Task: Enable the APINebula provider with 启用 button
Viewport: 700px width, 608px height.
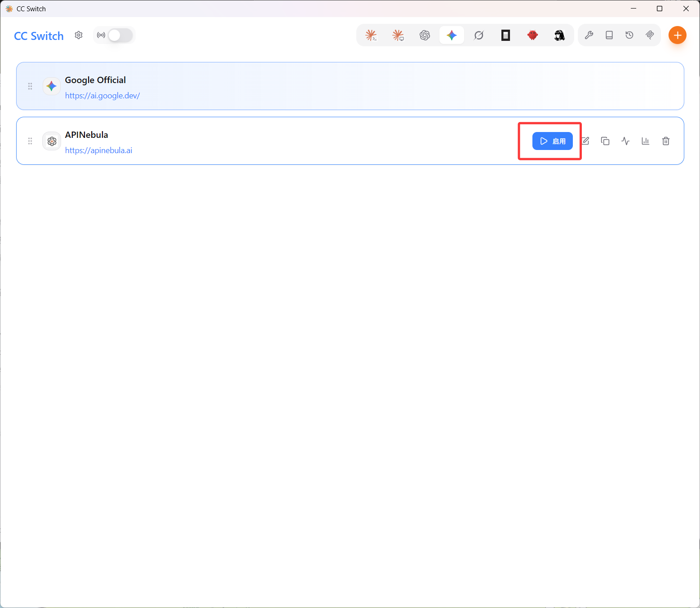Action: pos(553,141)
